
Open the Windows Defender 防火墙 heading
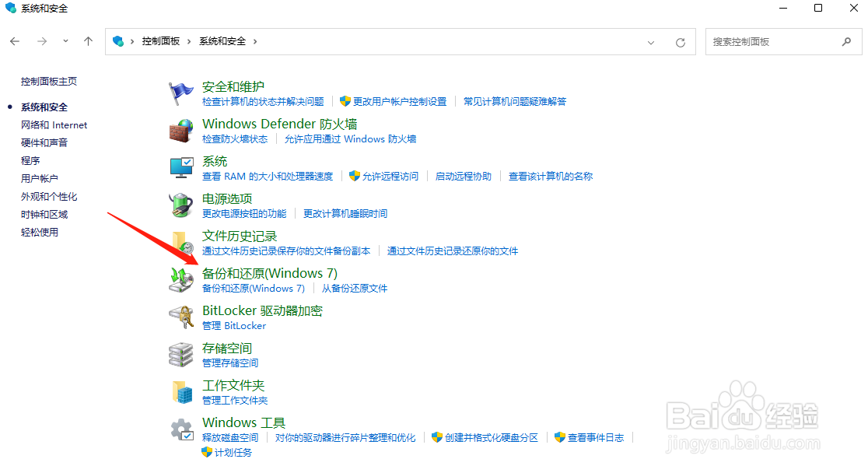(x=279, y=124)
